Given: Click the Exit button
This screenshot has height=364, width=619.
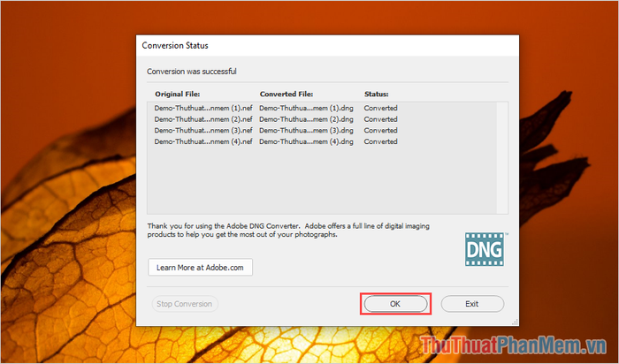Looking at the screenshot, I should click(x=472, y=304).
